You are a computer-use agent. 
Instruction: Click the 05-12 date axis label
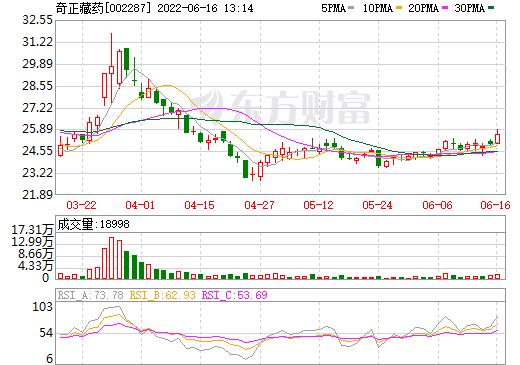[318, 205]
